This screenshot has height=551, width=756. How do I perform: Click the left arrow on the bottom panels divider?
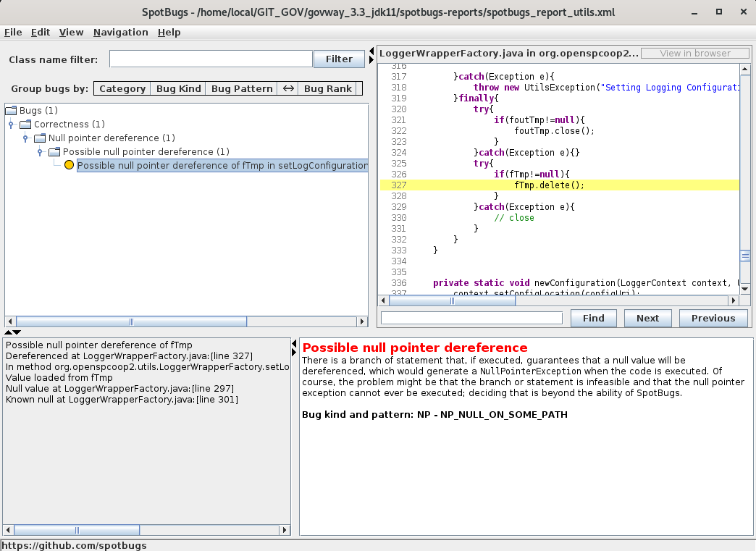(294, 344)
